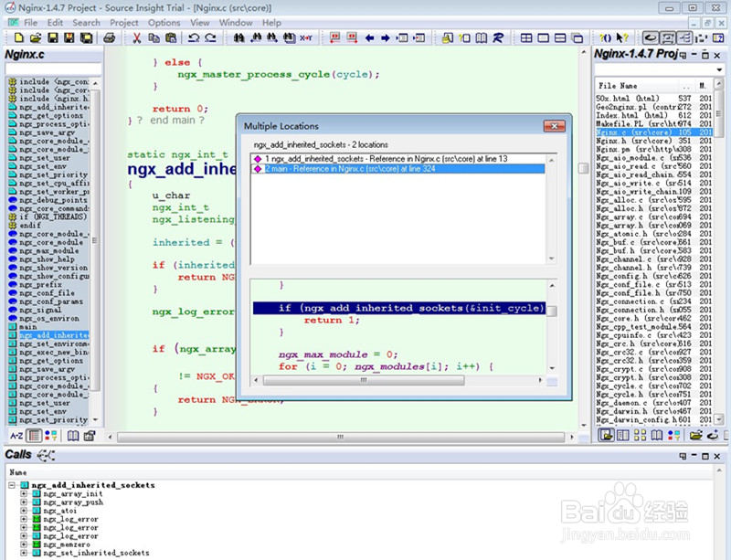
Task: Open the Options menu
Action: click(x=164, y=22)
